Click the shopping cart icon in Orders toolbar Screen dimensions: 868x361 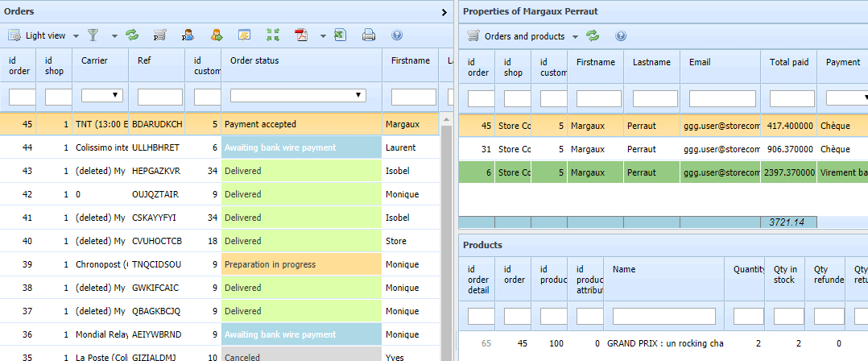coord(159,35)
